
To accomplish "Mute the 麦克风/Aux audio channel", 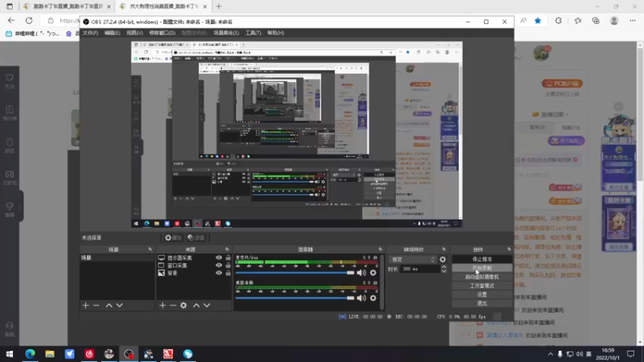I will [x=361, y=273].
